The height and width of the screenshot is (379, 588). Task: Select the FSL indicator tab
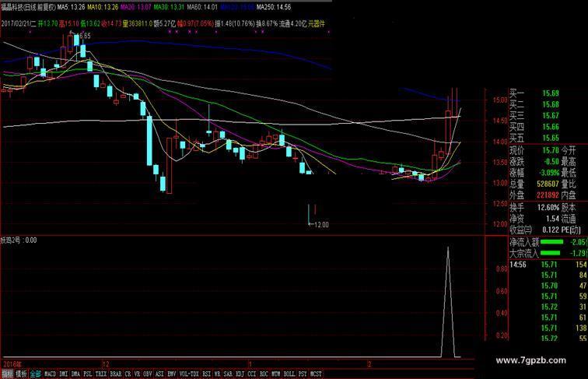point(88,374)
